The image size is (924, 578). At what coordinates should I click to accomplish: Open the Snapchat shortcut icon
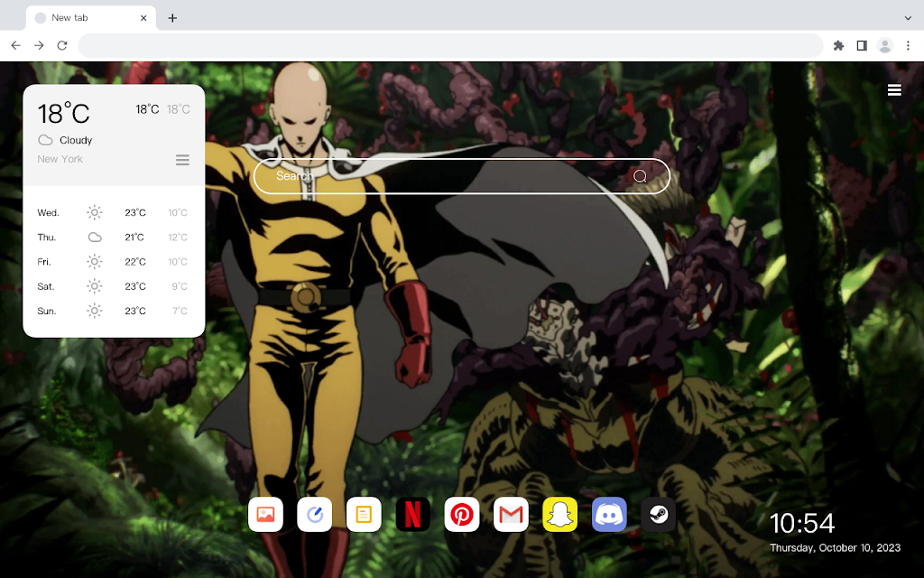coord(559,514)
